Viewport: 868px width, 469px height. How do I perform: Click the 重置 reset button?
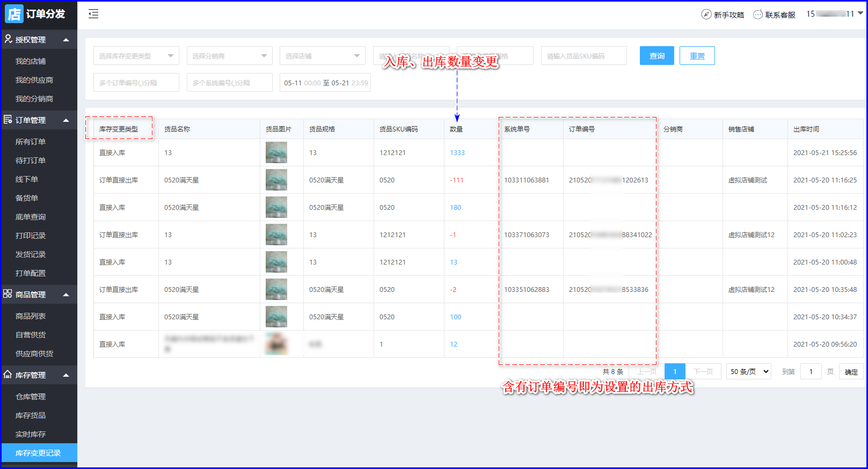697,56
